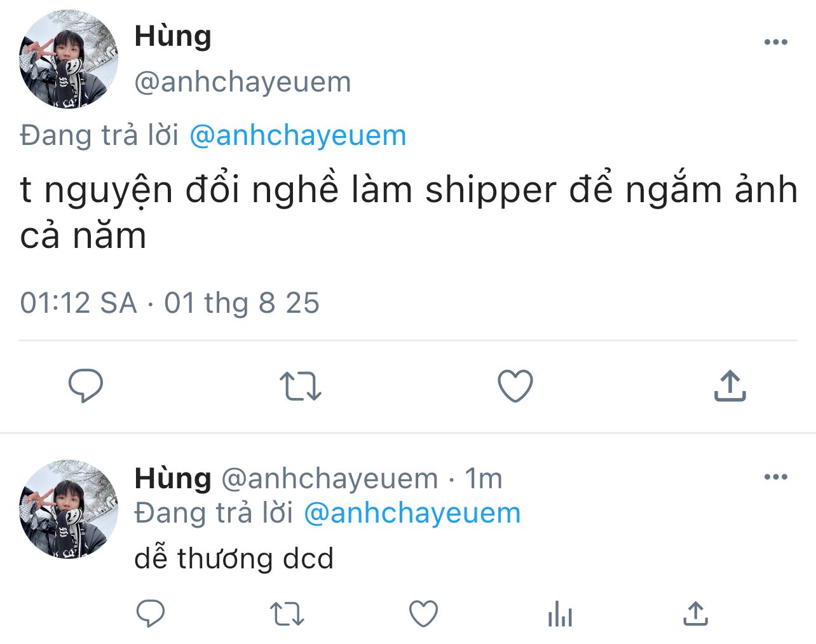Click the name Hùng on the reply tweet
This screenshot has height=644, width=816.
coord(173,478)
